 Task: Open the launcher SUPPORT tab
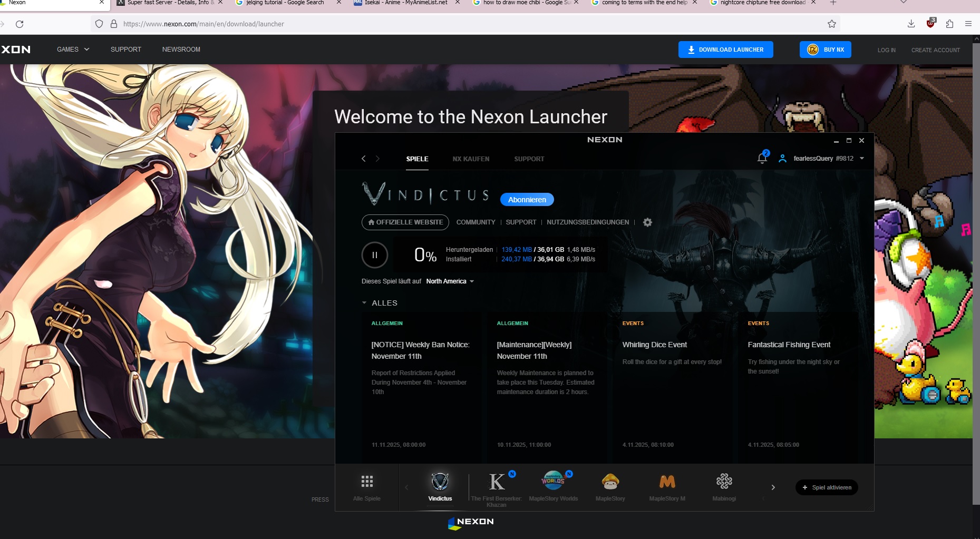529,159
